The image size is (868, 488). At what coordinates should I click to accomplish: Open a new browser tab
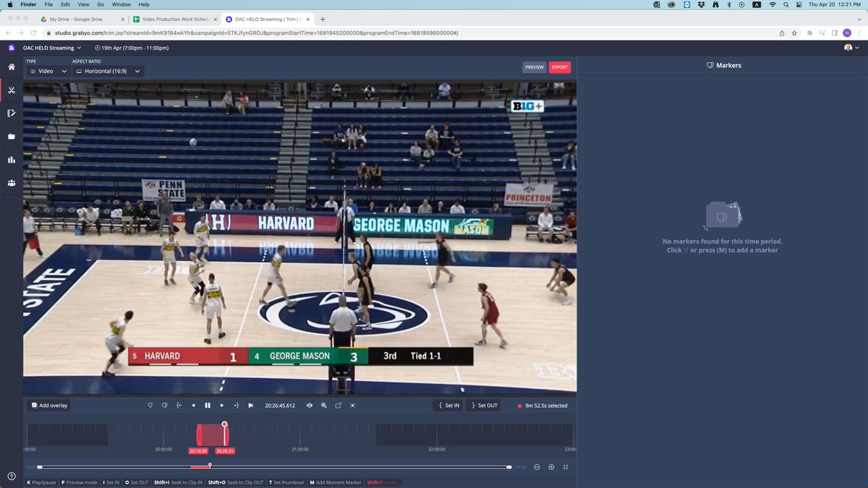click(323, 19)
